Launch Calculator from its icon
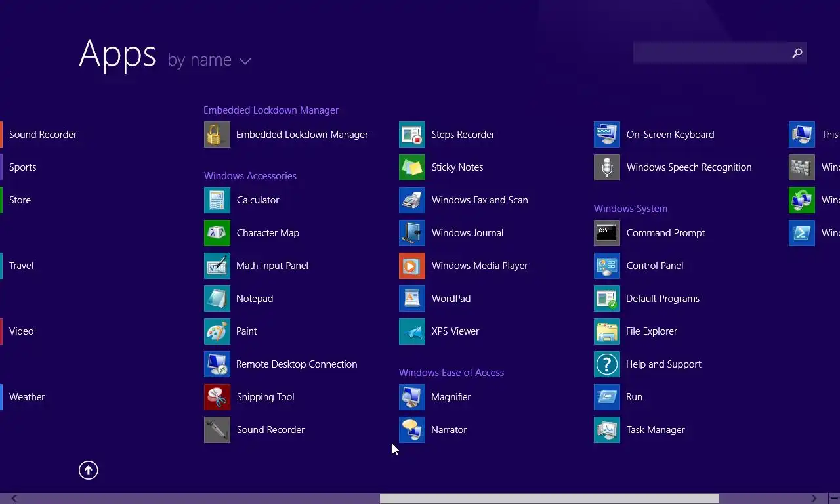The height and width of the screenshot is (504, 840). pyautogui.click(x=217, y=200)
